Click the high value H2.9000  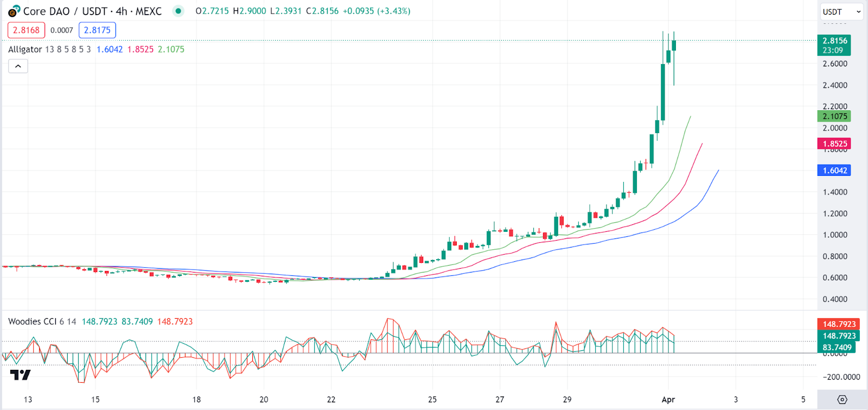pyautogui.click(x=250, y=11)
